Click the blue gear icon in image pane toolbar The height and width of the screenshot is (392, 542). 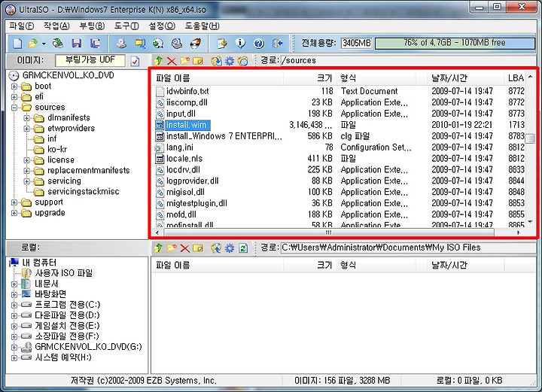coord(230,61)
